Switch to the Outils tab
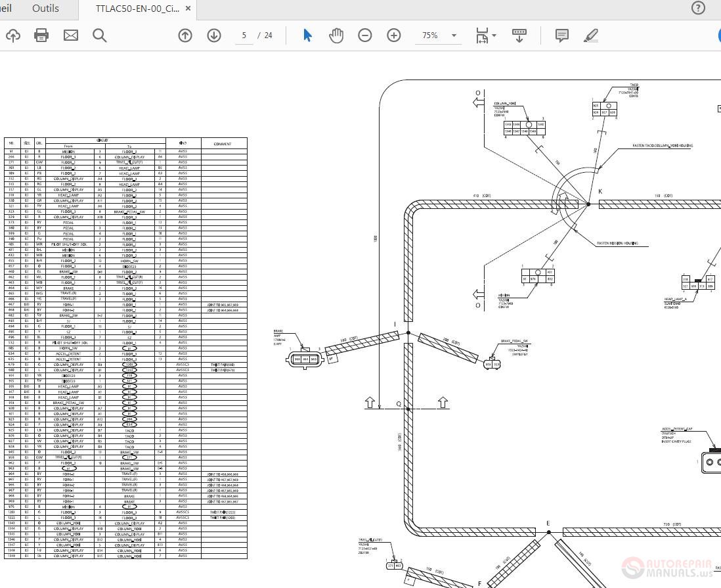The image size is (721, 588). point(45,9)
